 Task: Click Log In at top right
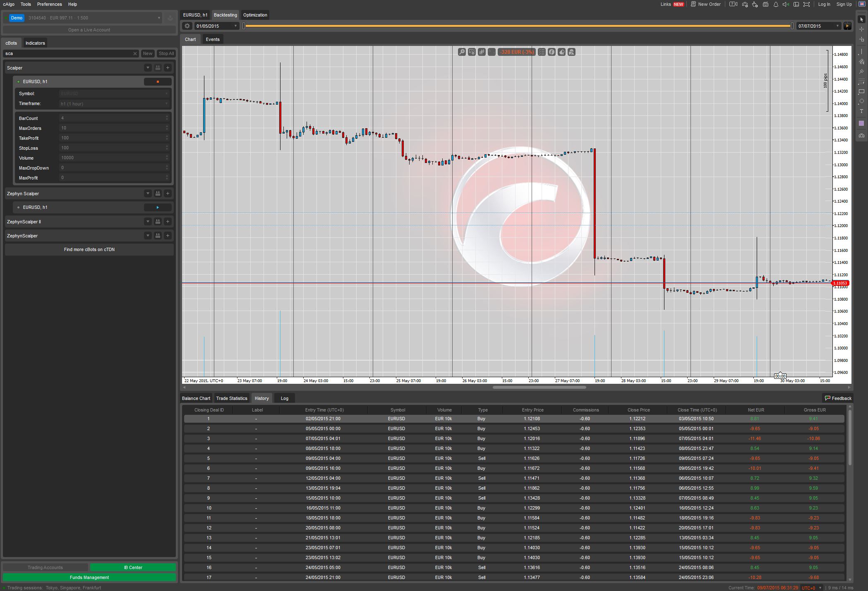[x=824, y=4]
